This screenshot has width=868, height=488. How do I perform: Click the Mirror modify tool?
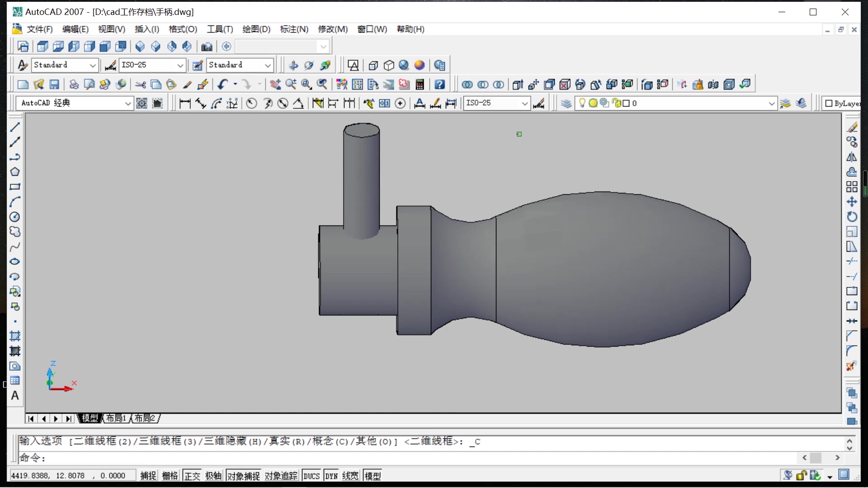852,157
